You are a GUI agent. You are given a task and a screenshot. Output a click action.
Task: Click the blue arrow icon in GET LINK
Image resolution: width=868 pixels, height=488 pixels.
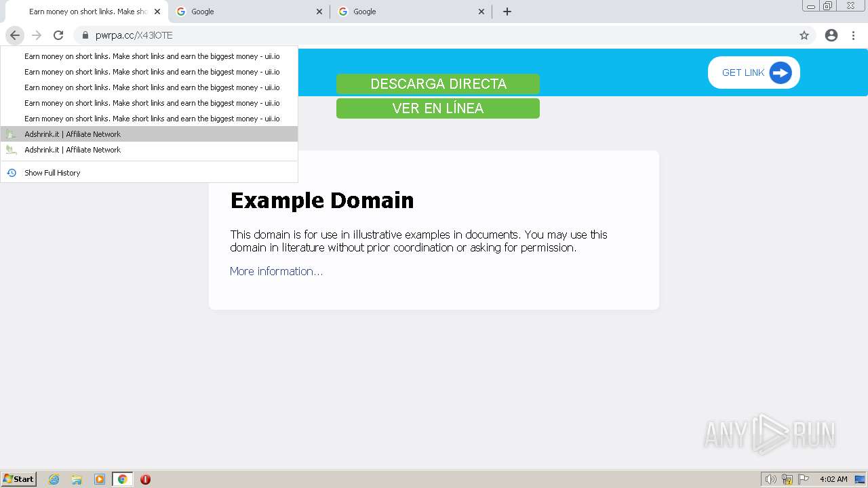tap(781, 73)
